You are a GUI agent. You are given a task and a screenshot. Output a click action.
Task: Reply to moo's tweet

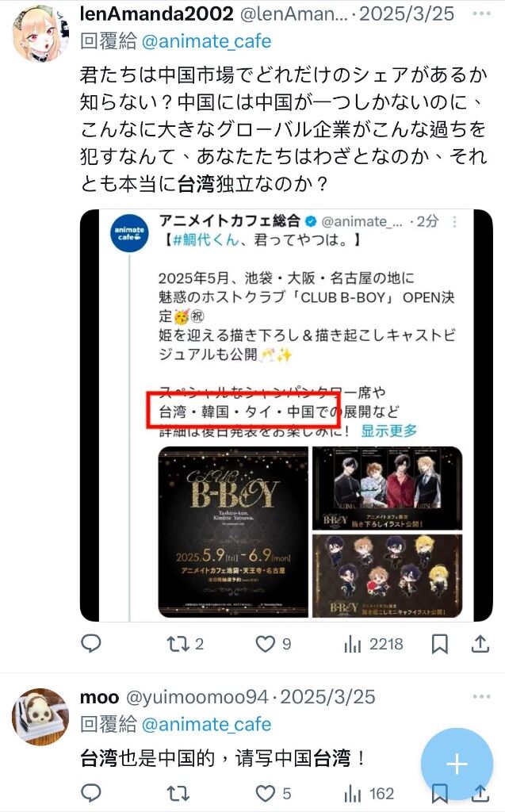coord(91,793)
